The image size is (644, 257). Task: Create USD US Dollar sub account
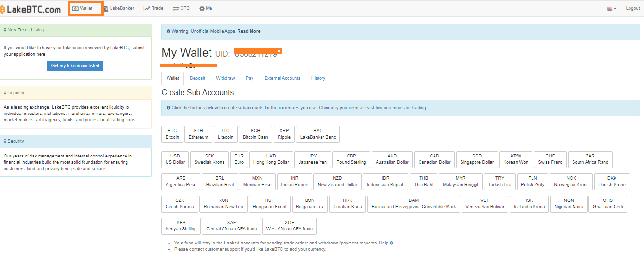pyautogui.click(x=175, y=159)
